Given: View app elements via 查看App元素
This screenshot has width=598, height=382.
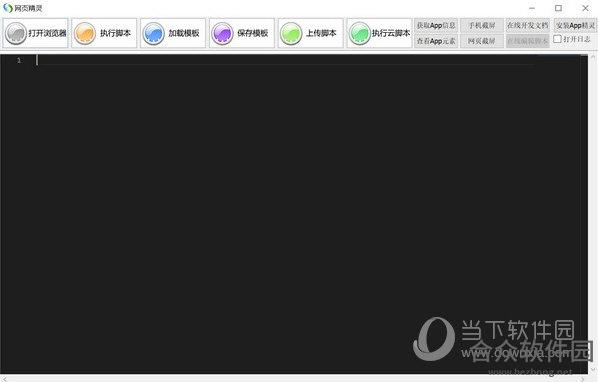Looking at the screenshot, I should pos(436,41).
